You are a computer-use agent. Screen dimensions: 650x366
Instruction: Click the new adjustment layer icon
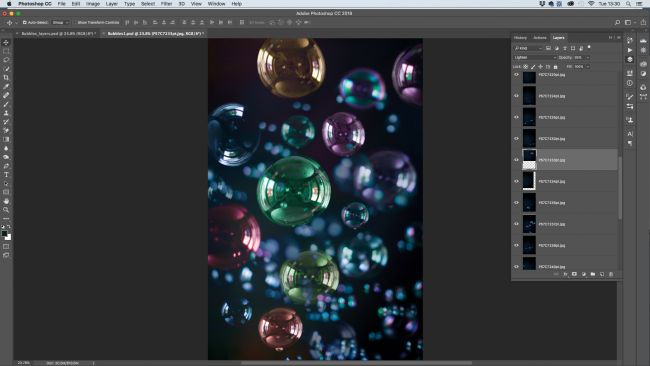click(584, 274)
